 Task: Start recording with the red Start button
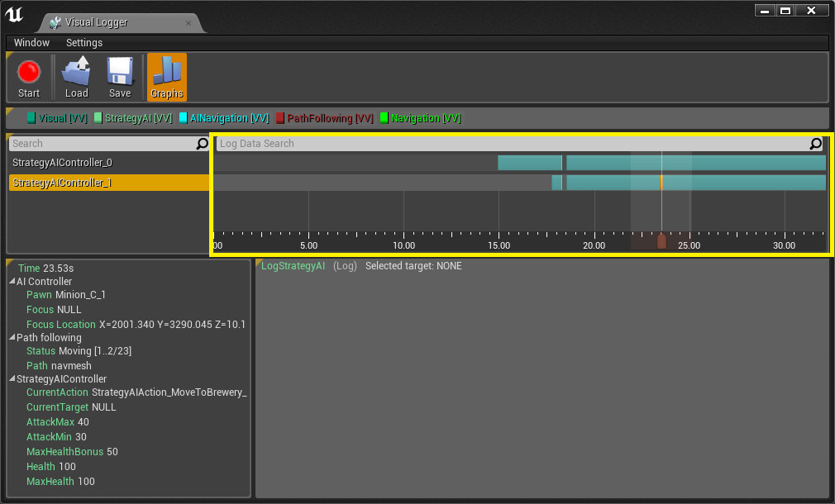(x=29, y=78)
